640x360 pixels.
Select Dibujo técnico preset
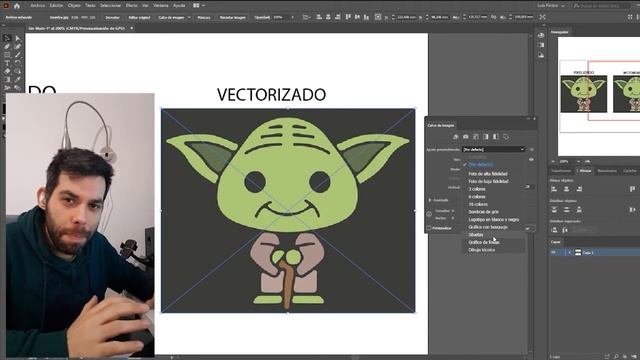coord(482,250)
